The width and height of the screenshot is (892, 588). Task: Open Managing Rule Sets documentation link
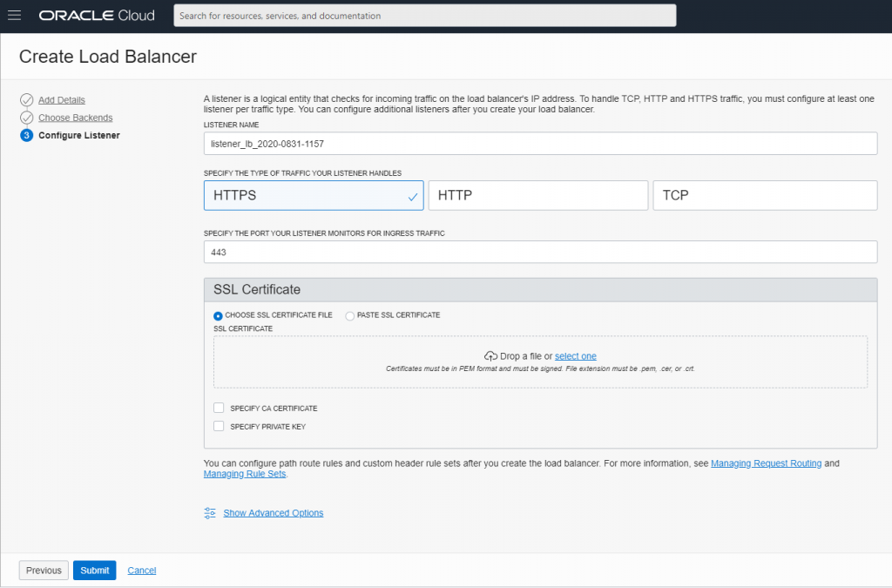[245, 474]
